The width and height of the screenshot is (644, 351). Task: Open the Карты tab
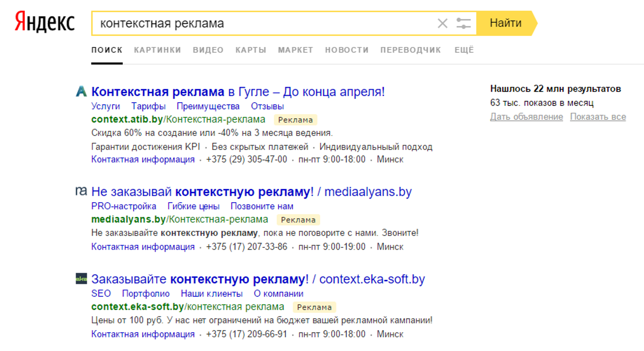251,50
